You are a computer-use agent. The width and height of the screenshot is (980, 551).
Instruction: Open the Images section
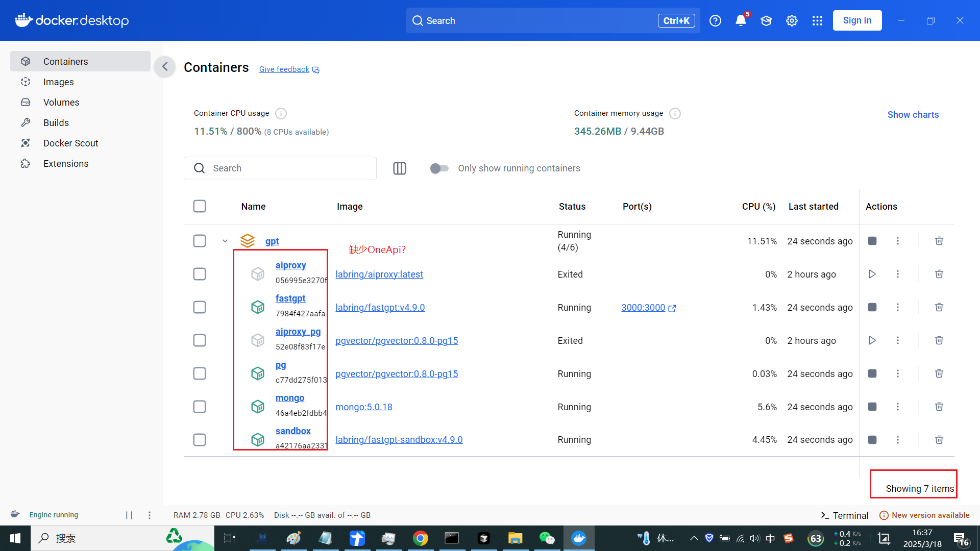tap(58, 82)
